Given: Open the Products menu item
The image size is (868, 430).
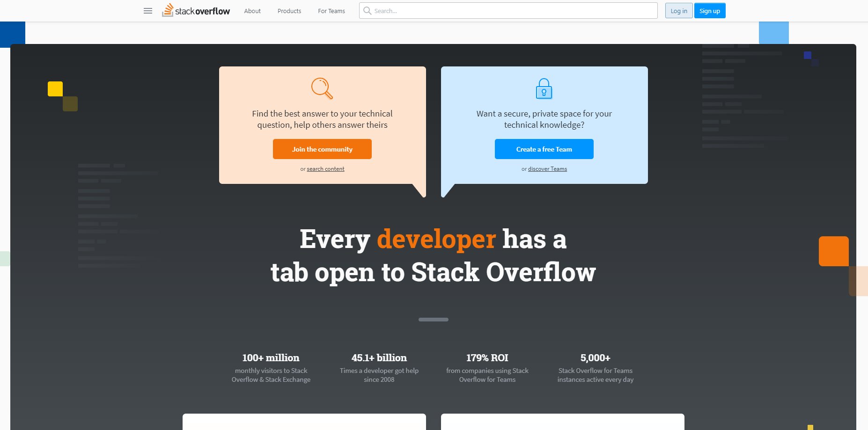Looking at the screenshot, I should click(289, 11).
